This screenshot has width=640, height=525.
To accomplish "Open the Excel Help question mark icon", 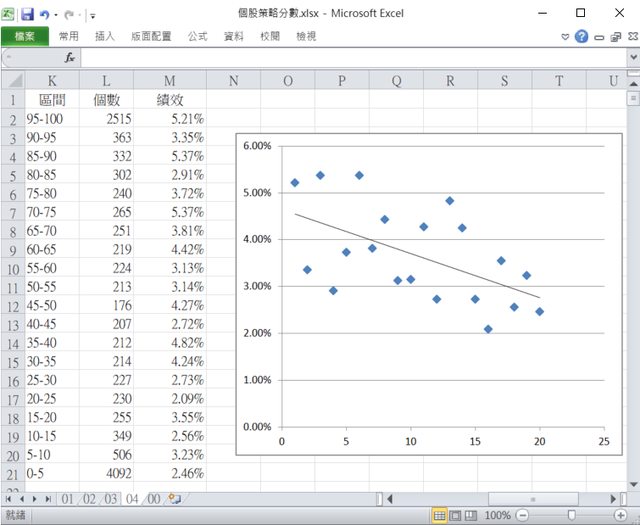I will coord(581,36).
